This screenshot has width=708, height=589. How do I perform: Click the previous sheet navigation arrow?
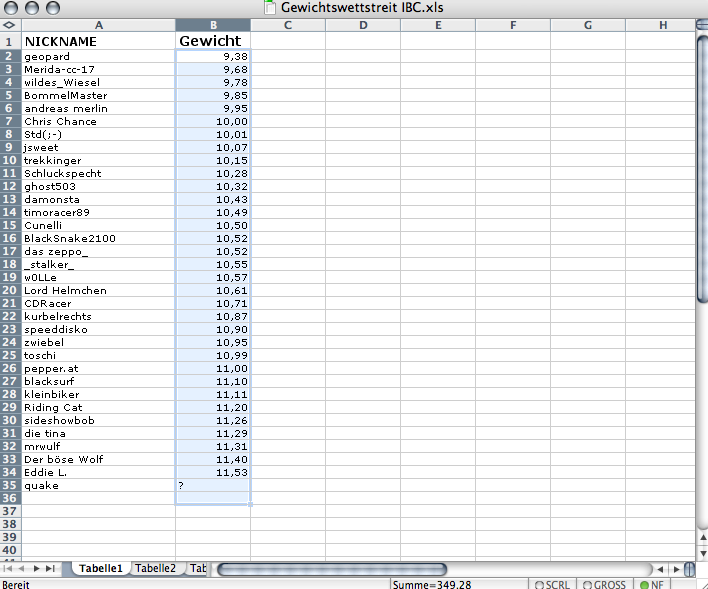click(x=23, y=568)
